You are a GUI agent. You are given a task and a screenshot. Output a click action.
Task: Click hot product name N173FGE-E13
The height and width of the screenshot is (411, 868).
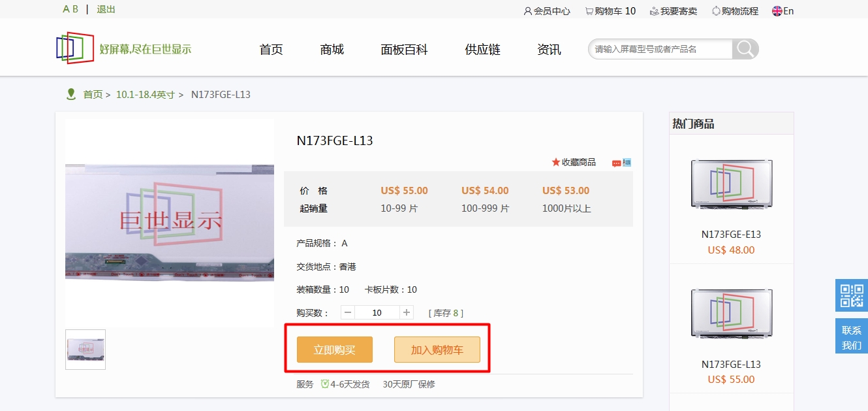[x=731, y=234]
